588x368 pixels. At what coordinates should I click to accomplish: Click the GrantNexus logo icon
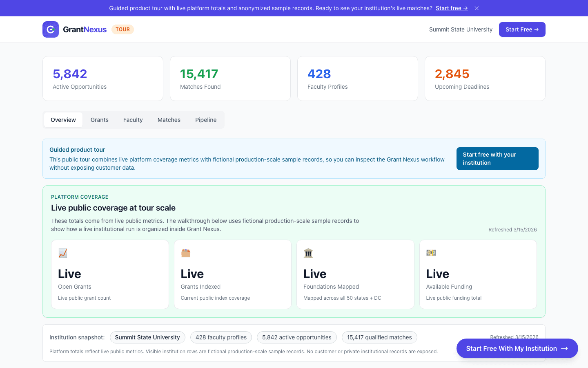point(51,29)
